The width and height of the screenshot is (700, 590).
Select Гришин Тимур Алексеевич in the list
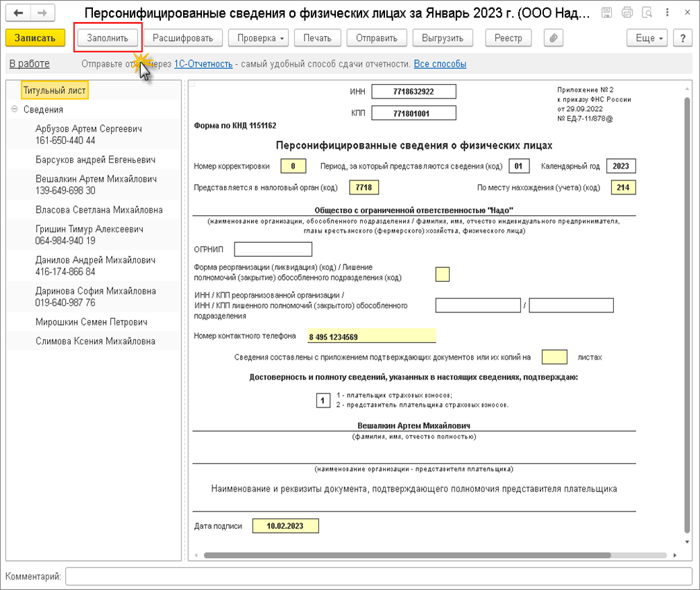(x=94, y=235)
